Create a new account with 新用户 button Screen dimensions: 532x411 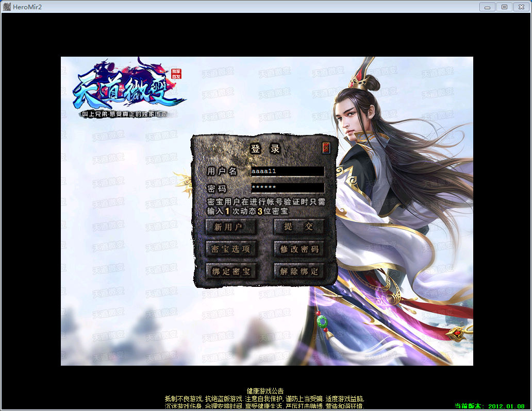click(230, 227)
